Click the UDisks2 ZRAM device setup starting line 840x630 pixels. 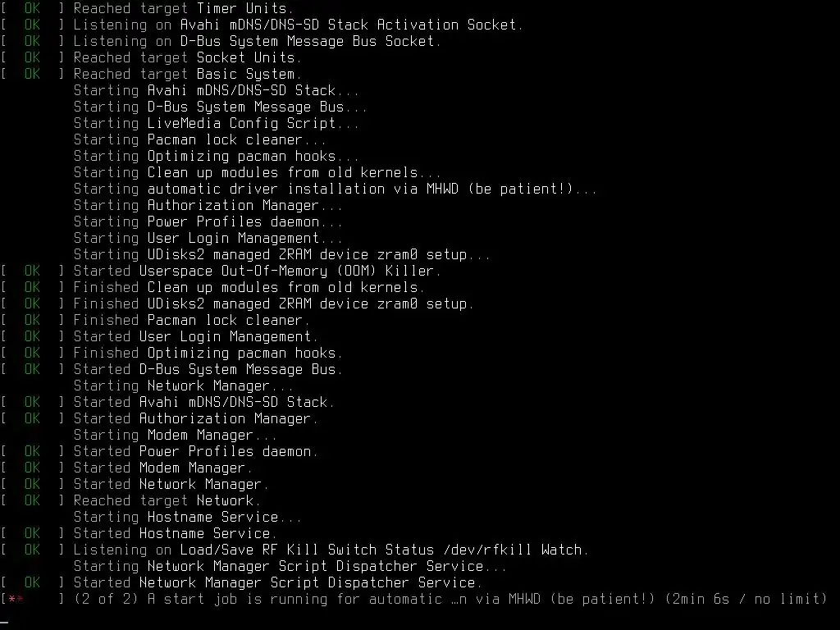(x=282, y=254)
